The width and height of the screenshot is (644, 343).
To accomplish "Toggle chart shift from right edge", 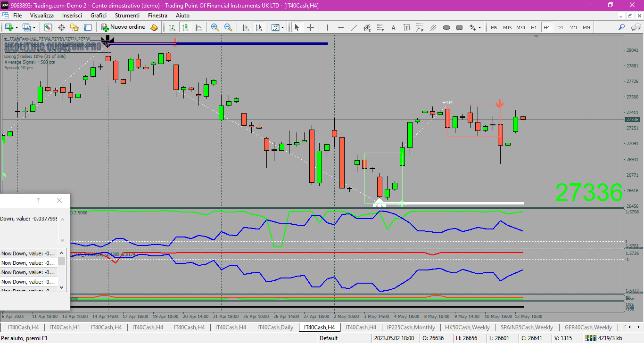I will (x=258, y=27).
